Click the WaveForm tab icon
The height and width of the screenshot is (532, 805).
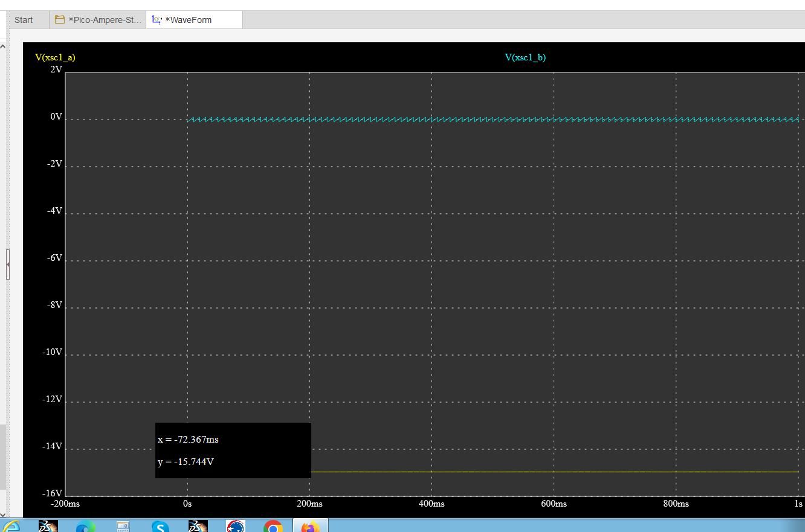click(x=157, y=20)
